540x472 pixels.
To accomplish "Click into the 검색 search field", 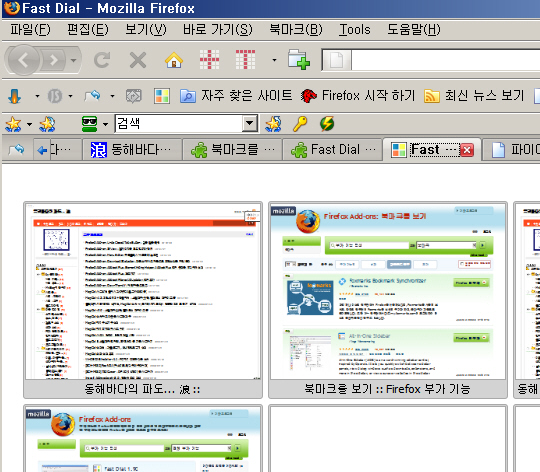I will pyautogui.click(x=178, y=124).
